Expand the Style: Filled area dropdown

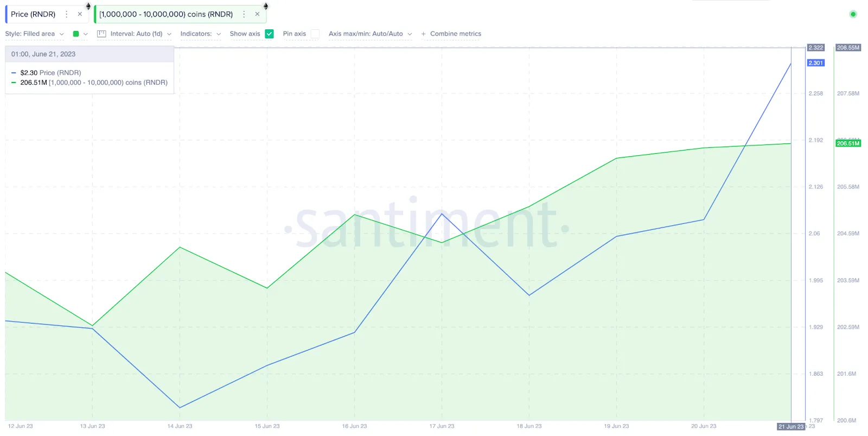click(35, 34)
